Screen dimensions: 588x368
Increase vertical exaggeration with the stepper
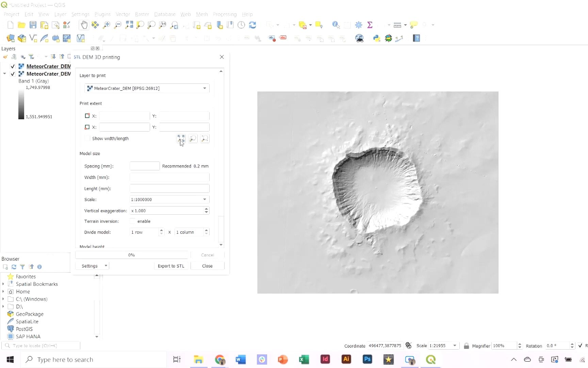(x=206, y=209)
